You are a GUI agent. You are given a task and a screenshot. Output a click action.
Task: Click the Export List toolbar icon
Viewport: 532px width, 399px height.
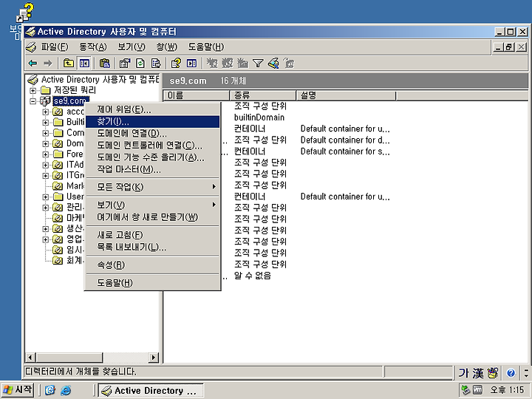tap(155, 63)
